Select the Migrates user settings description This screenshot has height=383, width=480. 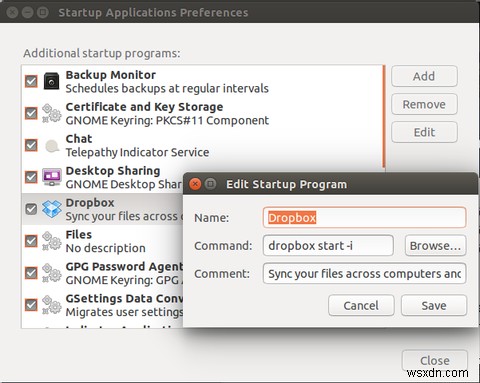coord(124,312)
